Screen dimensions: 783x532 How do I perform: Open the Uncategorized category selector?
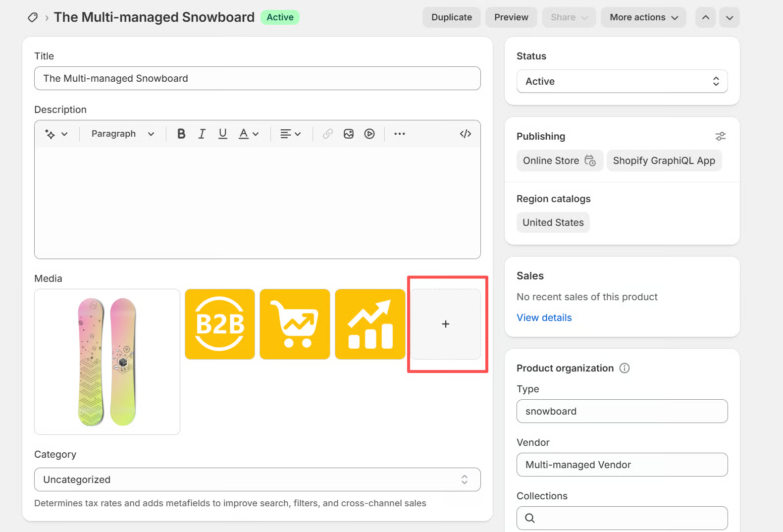click(x=257, y=479)
